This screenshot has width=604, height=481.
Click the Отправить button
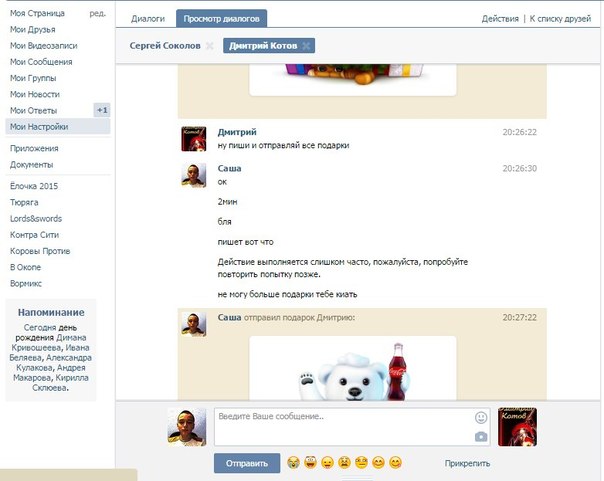pos(247,463)
